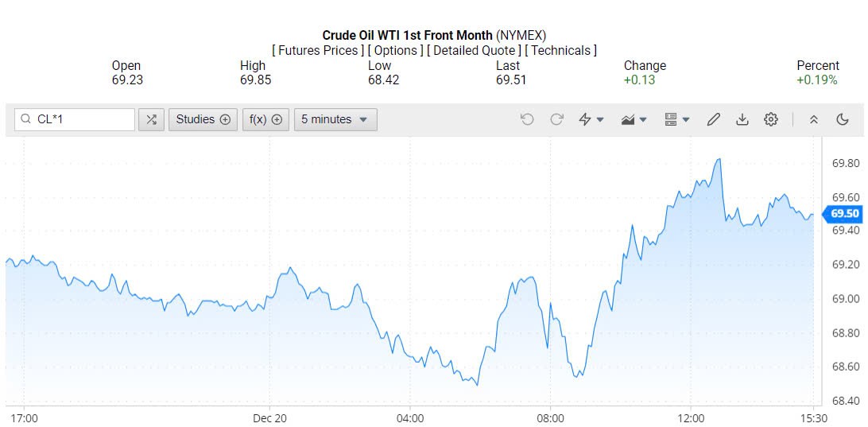This screenshot has height=427, width=868.
Task: Open the 5 minutes interval dropdown
Action: click(335, 119)
